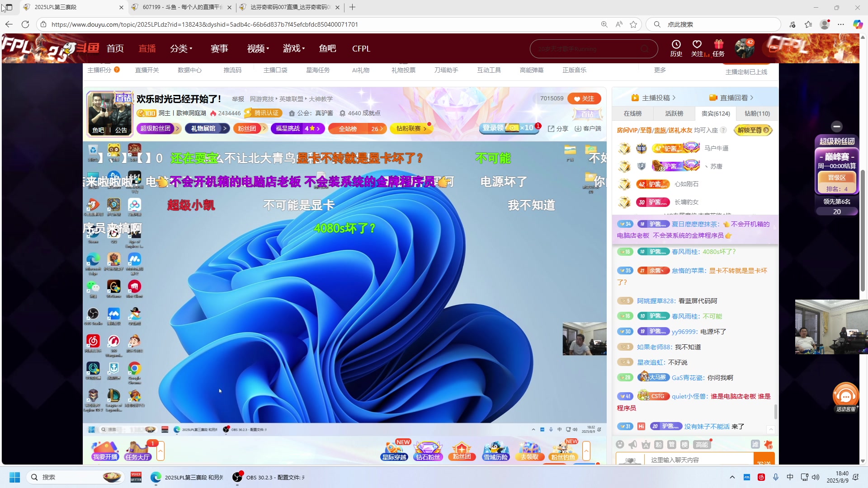Open the 赛事 menu item
Screen dimensions: 868x488
(219, 48)
